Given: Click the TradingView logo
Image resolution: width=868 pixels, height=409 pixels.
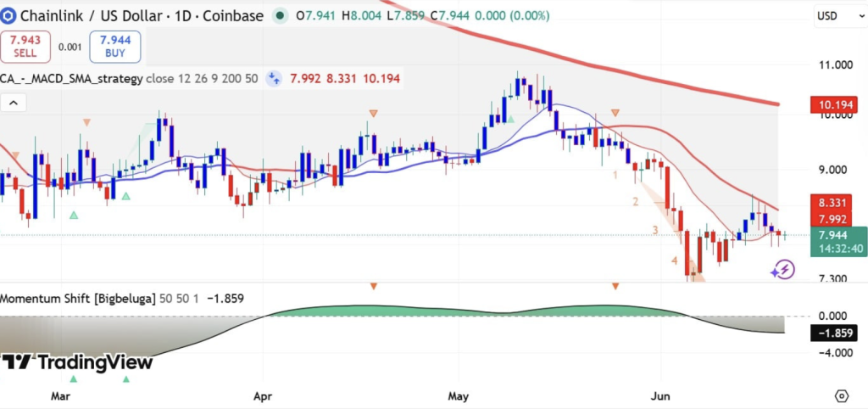Looking at the screenshot, I should [x=76, y=362].
